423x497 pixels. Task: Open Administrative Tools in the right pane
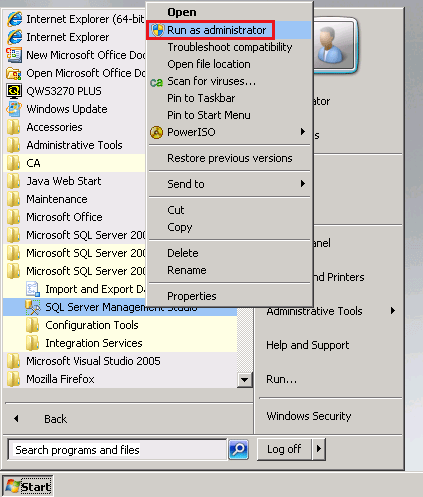tap(314, 311)
